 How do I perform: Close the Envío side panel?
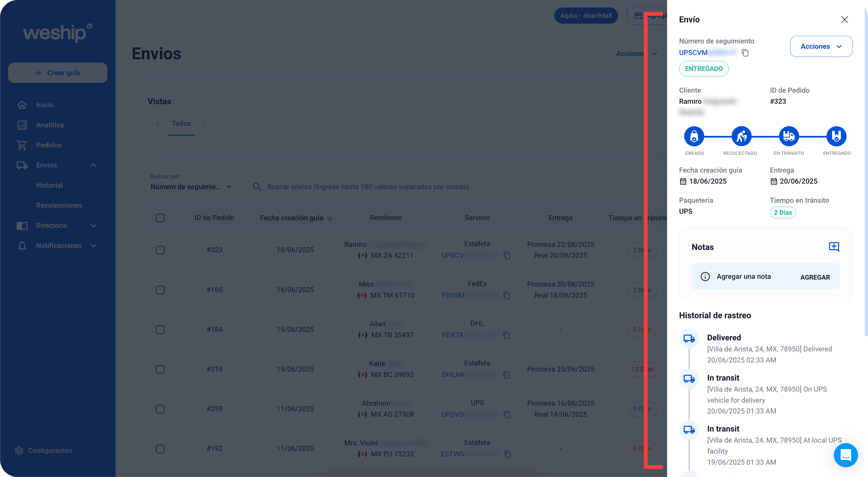844,20
